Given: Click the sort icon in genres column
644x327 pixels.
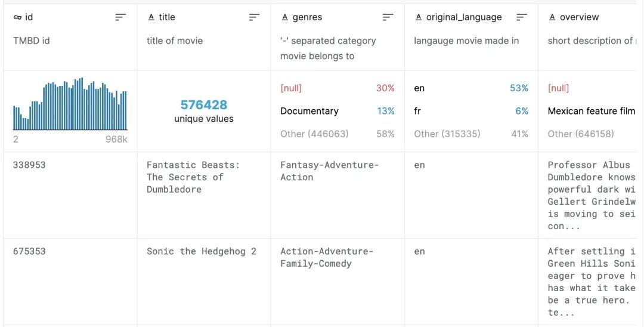Looking at the screenshot, I should [x=388, y=17].
